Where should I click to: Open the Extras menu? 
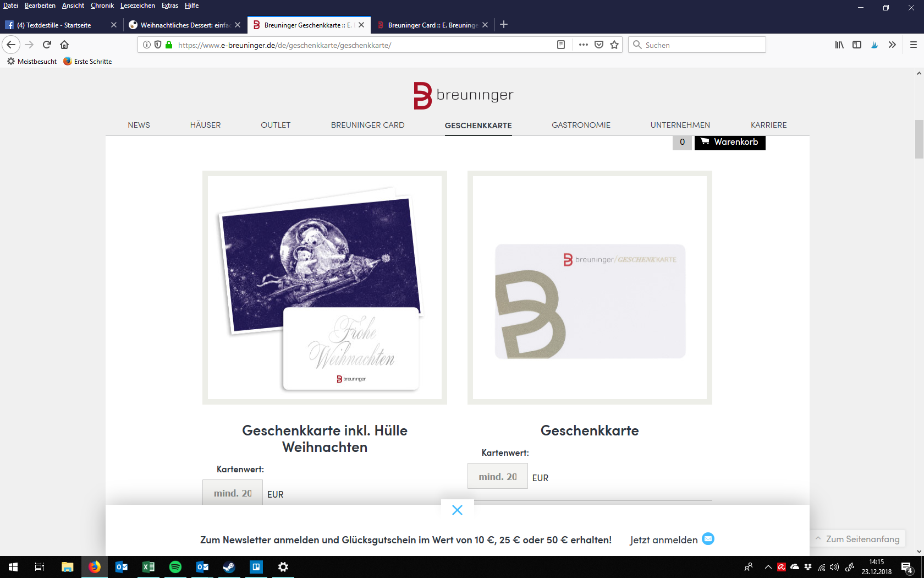point(170,6)
